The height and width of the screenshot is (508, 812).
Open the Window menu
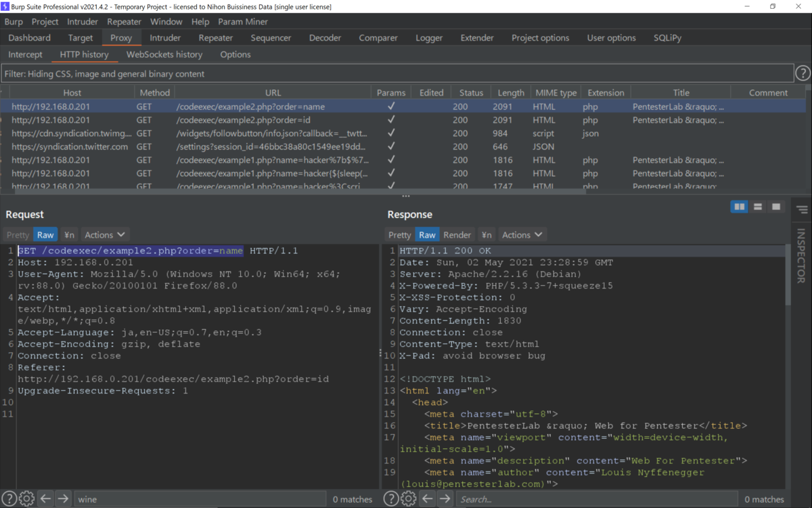[x=166, y=22]
